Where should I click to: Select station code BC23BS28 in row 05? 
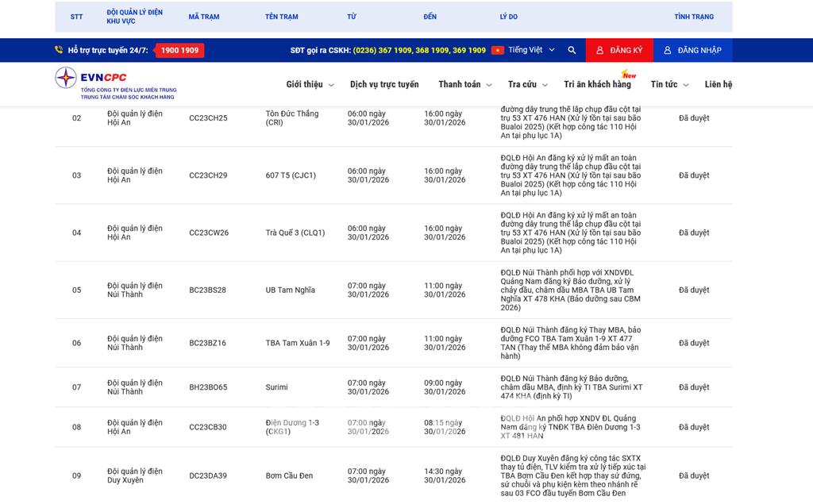click(207, 290)
